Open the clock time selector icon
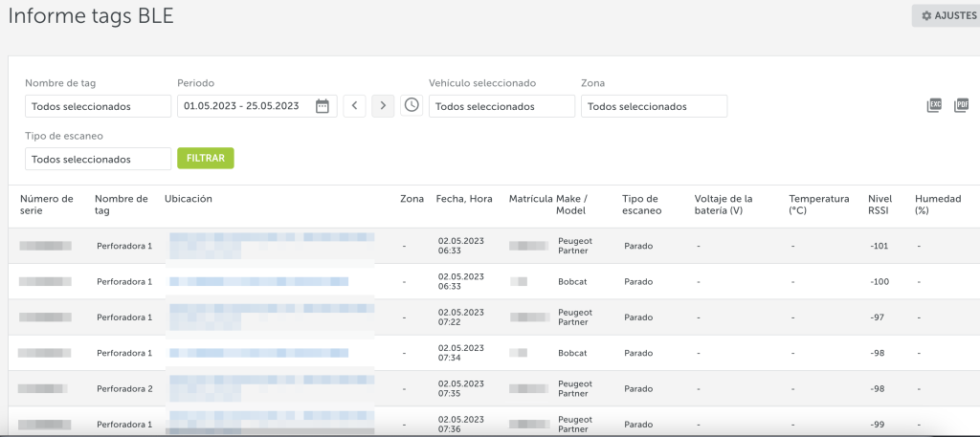Viewport: 980px width, 437px height. 412,105
